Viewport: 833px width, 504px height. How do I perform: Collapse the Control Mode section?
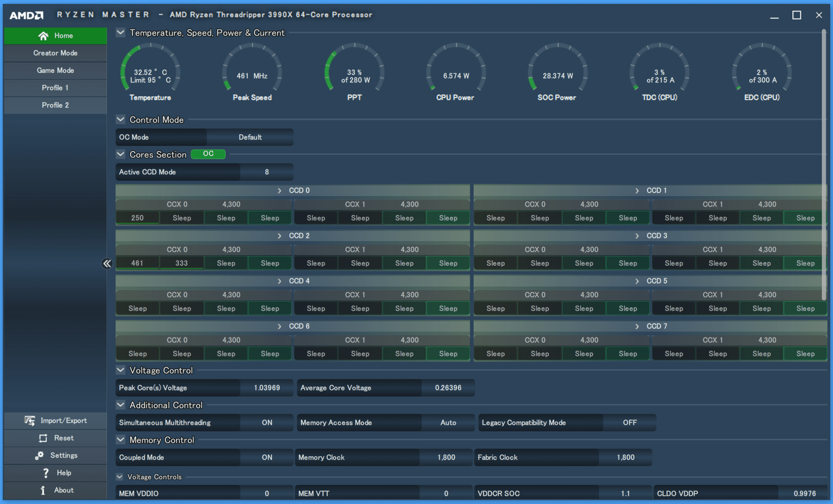(120, 120)
